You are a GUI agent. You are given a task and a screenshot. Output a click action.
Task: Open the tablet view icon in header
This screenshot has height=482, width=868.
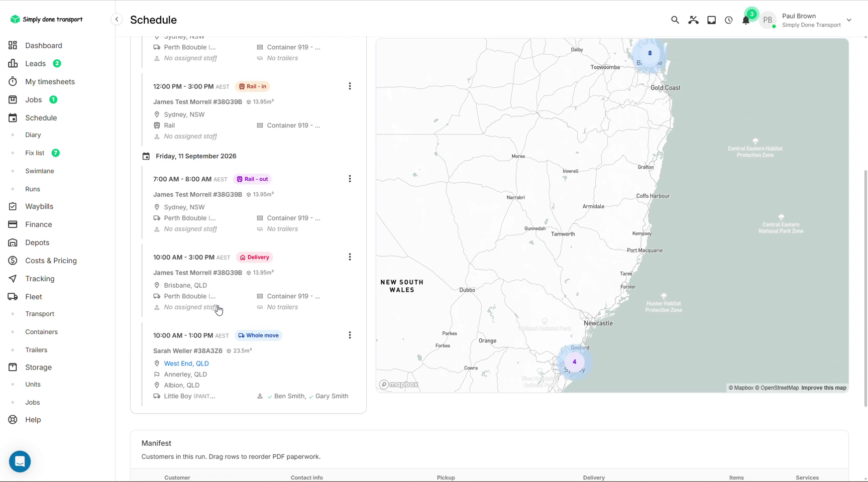pyautogui.click(x=711, y=20)
